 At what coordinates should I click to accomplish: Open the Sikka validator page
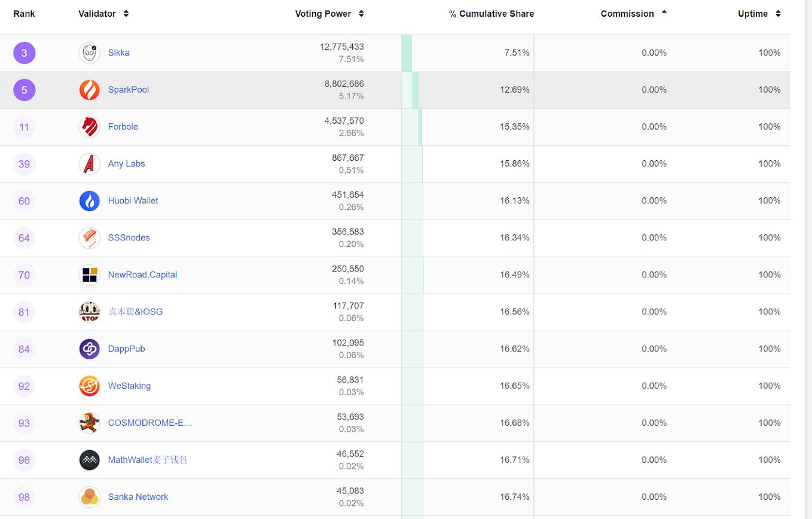coord(118,53)
